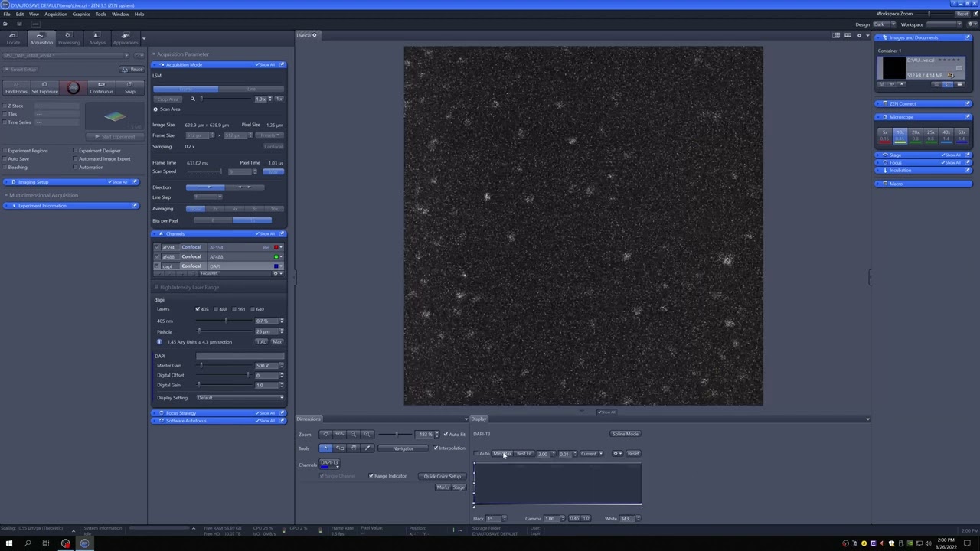Enable the Z-Stack checkbox

click(6, 106)
